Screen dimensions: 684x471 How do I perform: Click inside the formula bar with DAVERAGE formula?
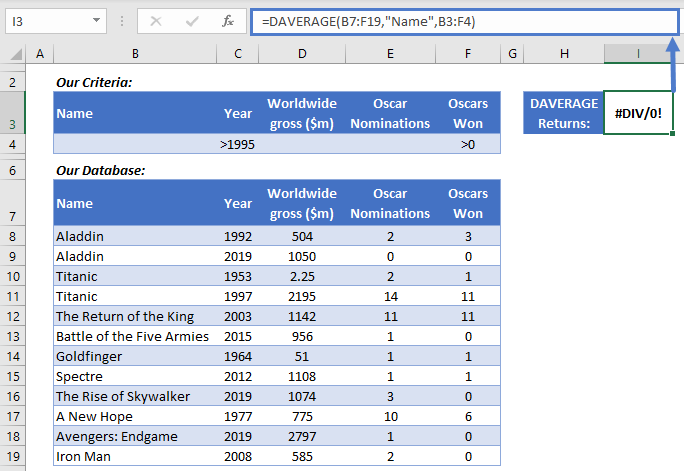tap(465, 21)
